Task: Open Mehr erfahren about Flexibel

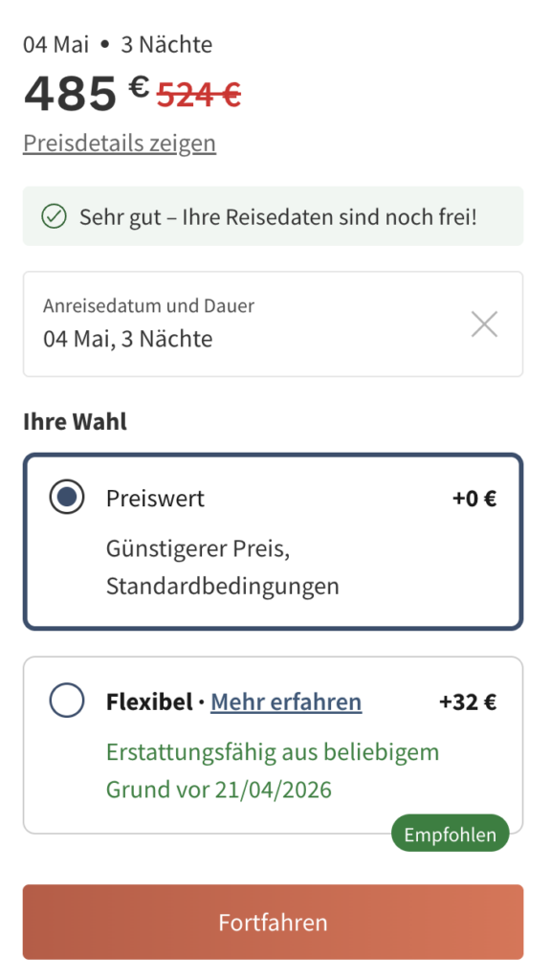Action: coord(285,701)
